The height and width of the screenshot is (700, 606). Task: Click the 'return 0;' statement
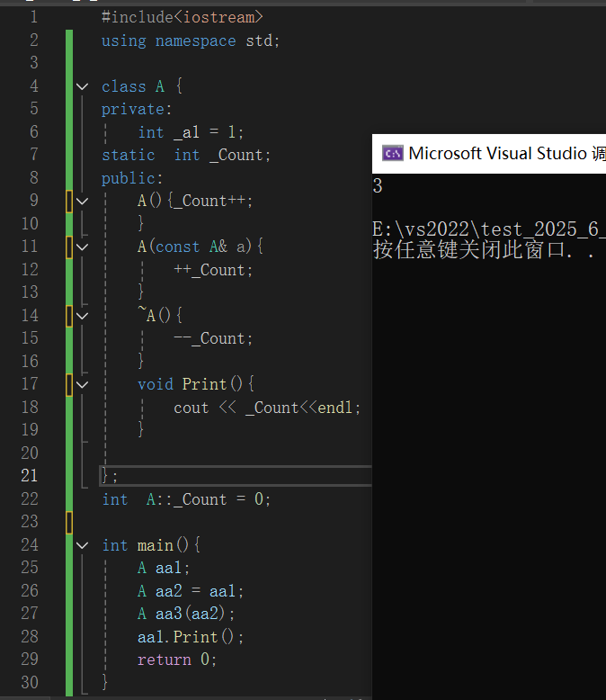[178, 660]
